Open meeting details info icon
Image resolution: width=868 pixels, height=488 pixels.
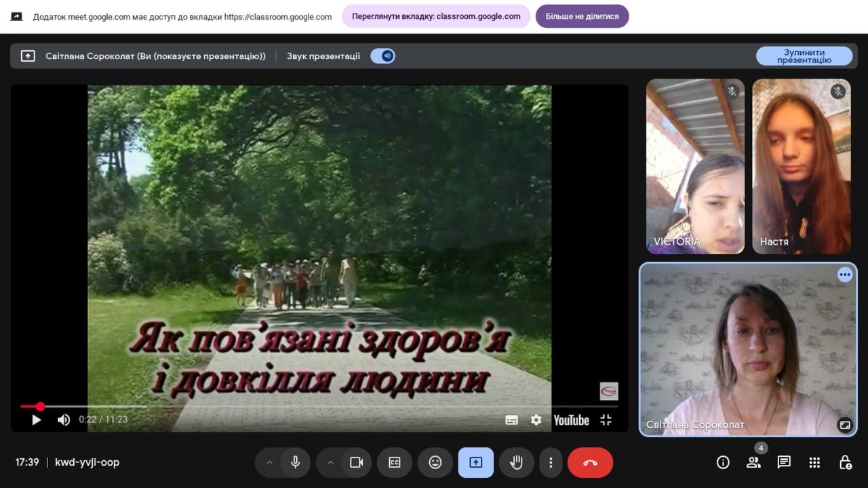tap(723, 462)
